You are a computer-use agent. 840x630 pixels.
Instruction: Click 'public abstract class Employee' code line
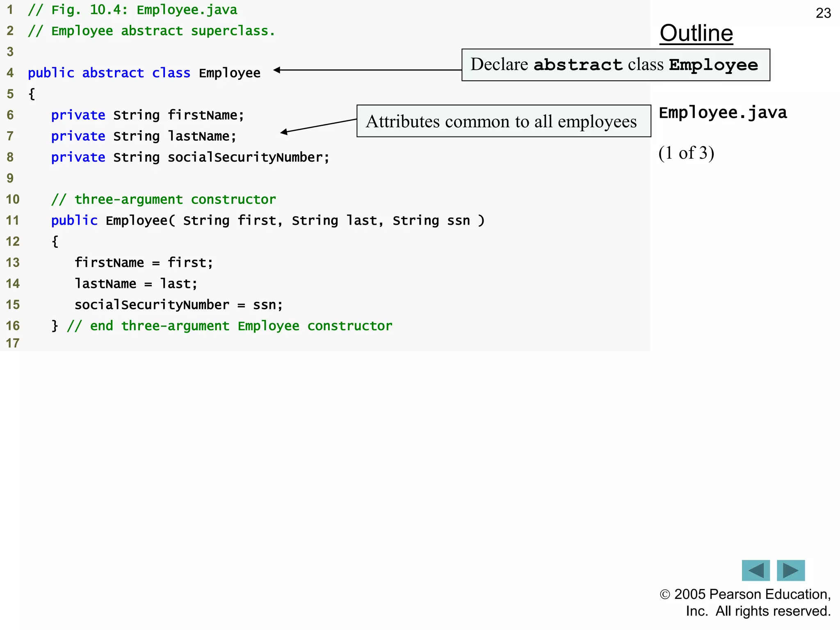pyautogui.click(x=144, y=73)
